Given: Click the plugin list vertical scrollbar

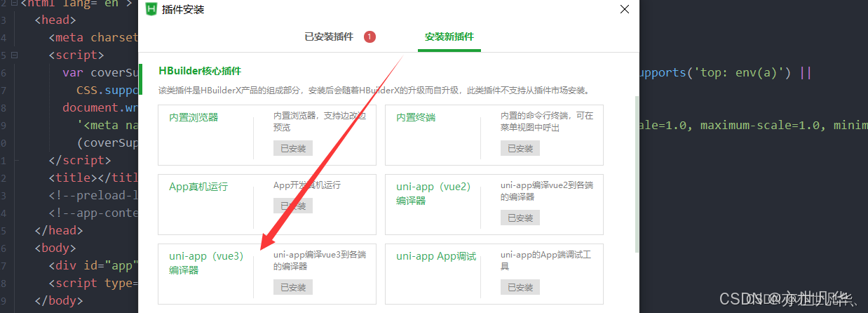Looking at the screenshot, I should (x=637, y=174).
